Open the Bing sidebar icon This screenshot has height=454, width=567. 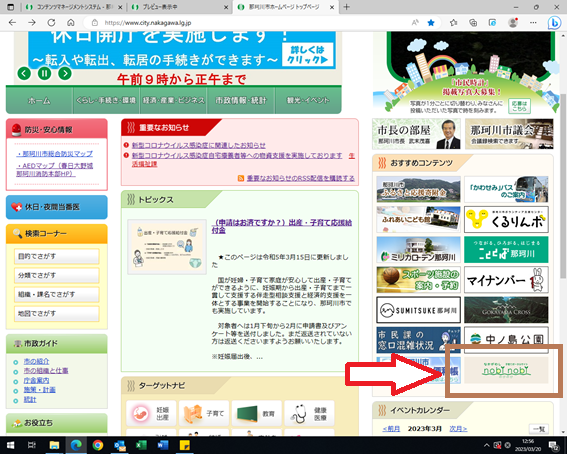point(554,23)
